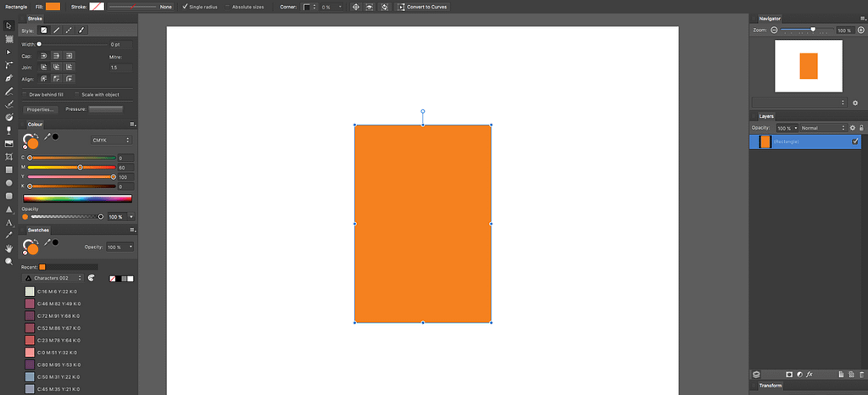
Task: Open layer effects fx icon
Action: click(x=810, y=374)
